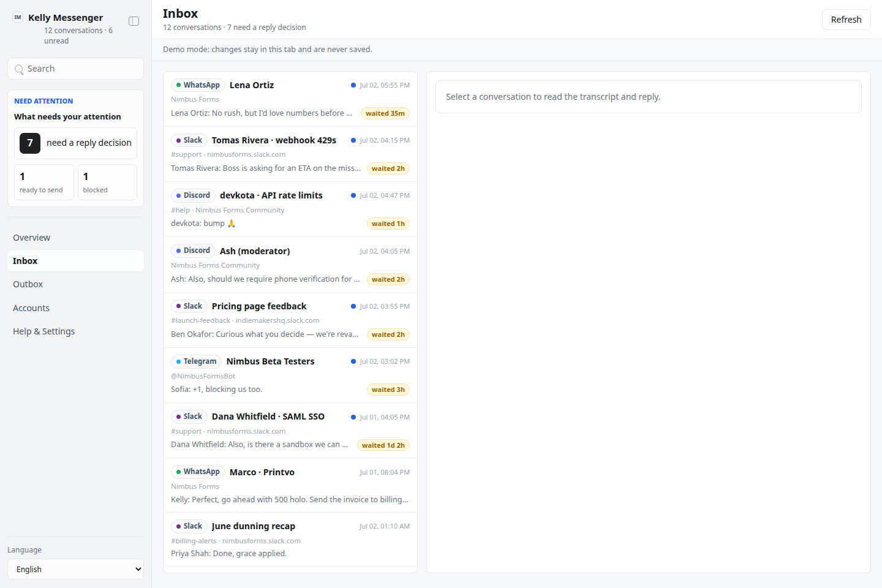
Task: Open Tomas Rivera webhook 429s conversation
Action: point(290,154)
